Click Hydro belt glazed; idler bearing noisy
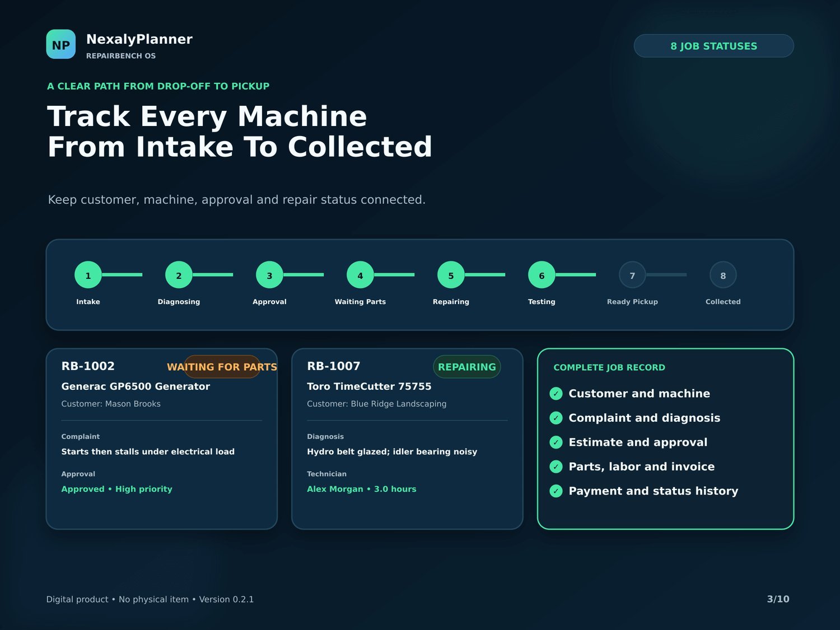Viewport: 840px width, 630px height. [x=392, y=451]
